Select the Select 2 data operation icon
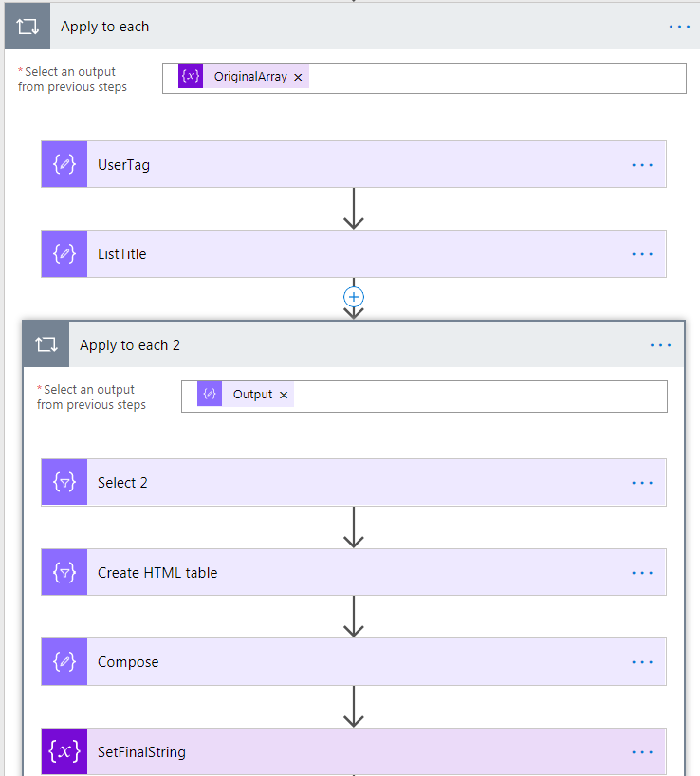Viewport: 700px width, 776px height. (x=64, y=482)
